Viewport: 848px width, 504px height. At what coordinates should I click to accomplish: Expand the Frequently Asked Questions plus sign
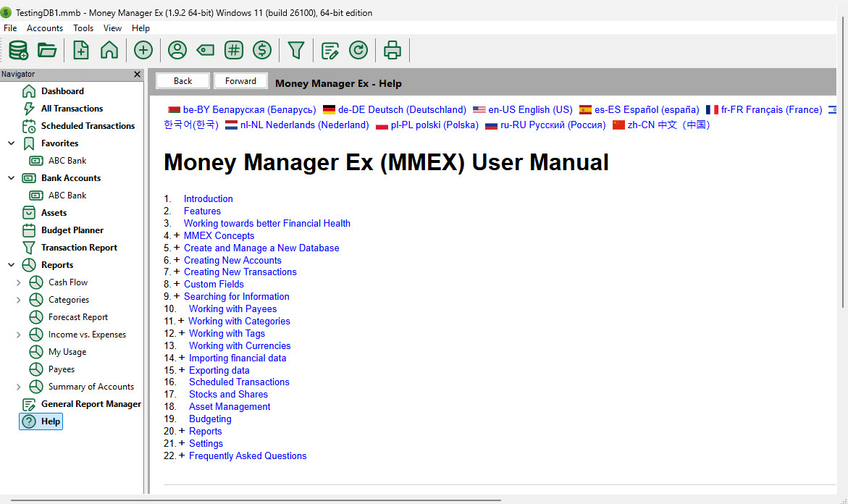click(182, 455)
